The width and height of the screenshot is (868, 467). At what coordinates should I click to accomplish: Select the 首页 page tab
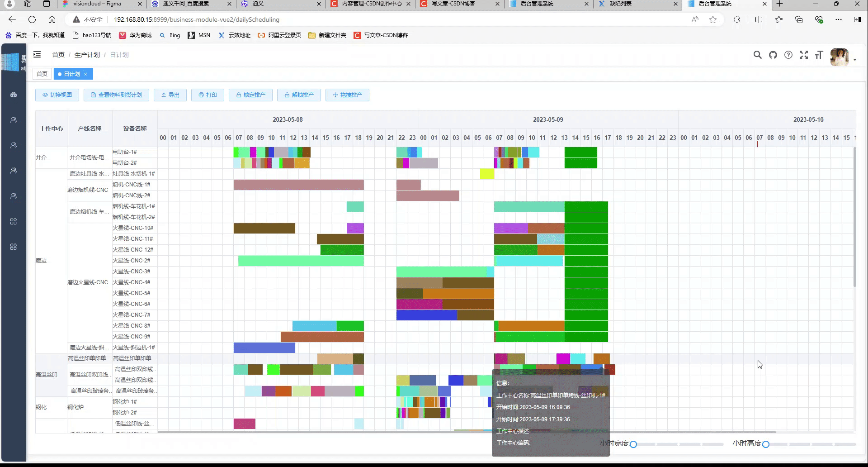pos(42,74)
